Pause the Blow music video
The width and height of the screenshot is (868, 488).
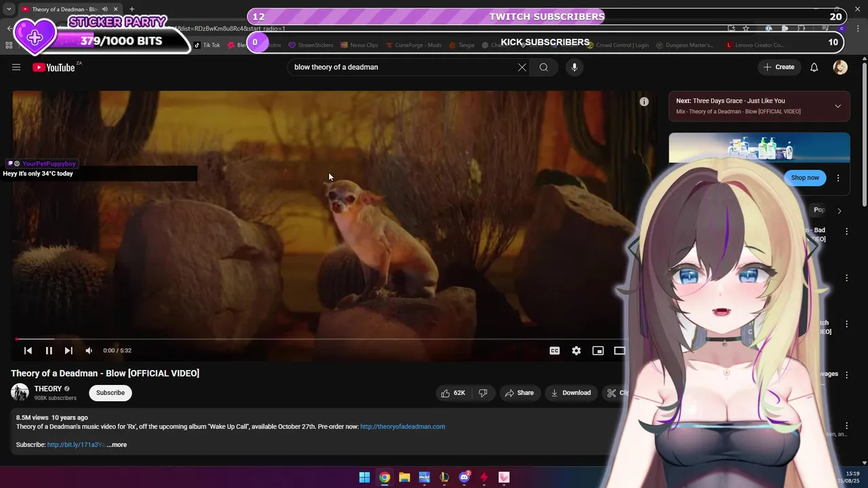pyautogui.click(x=49, y=350)
